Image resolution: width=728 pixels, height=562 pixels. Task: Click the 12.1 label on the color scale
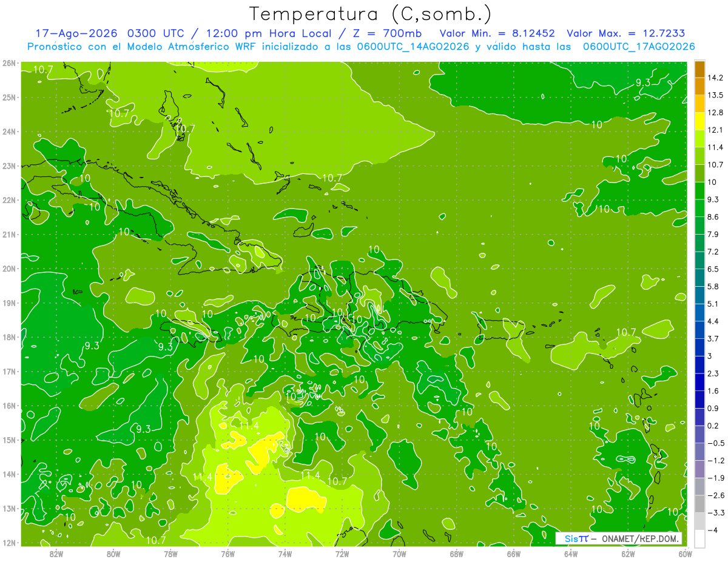(x=715, y=130)
